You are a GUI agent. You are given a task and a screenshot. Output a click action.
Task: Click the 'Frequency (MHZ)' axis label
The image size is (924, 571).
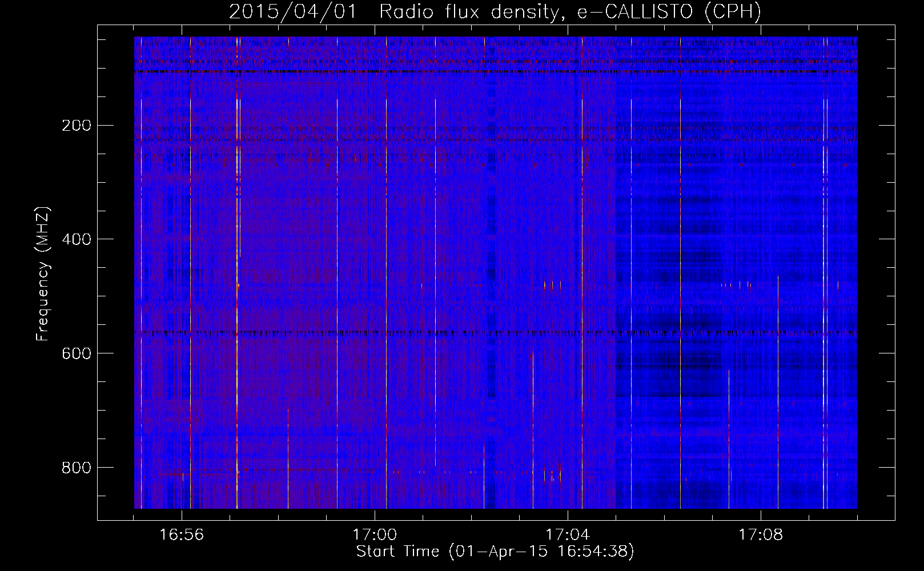[43, 274]
